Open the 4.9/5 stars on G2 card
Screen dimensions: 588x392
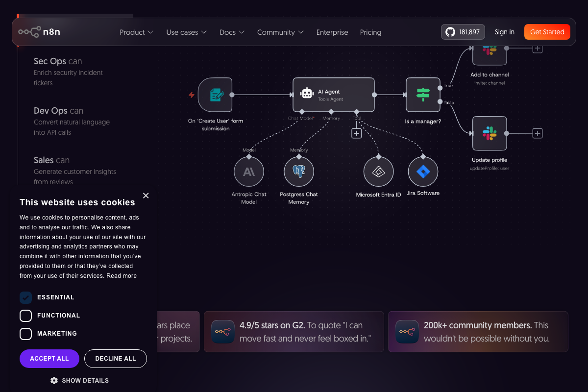point(294,332)
